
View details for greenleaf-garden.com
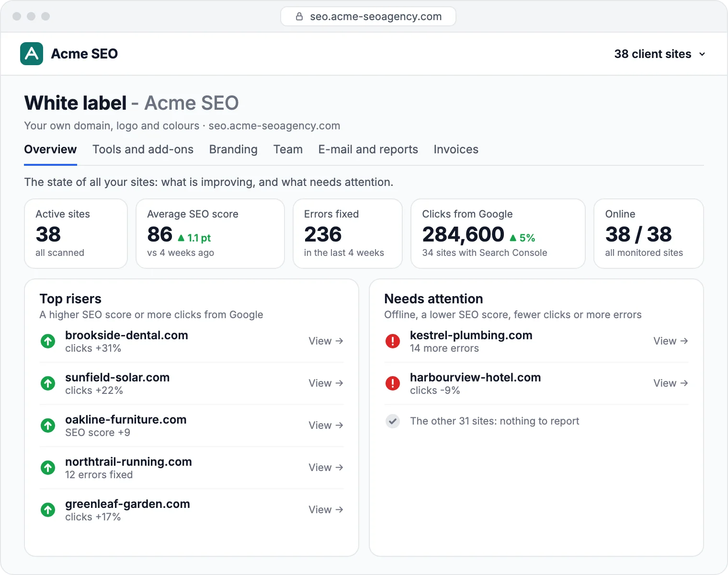pos(326,510)
